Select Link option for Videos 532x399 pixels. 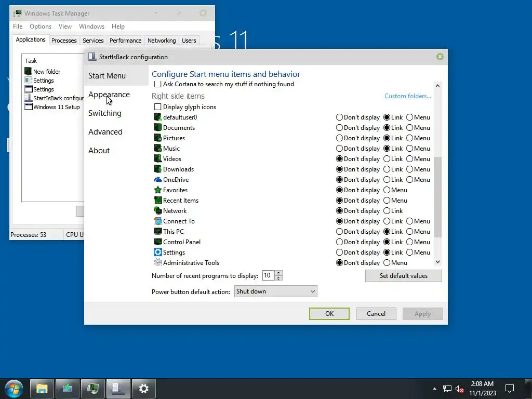pos(387,159)
